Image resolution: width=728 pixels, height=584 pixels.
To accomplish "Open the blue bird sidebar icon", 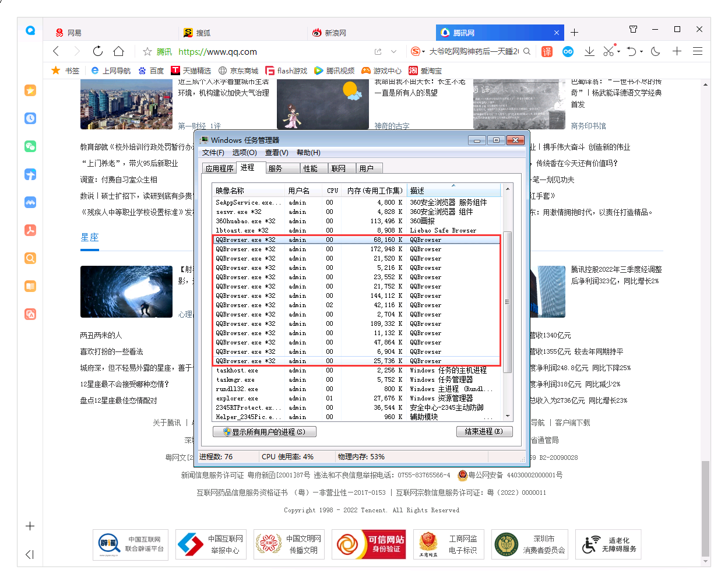I will pyautogui.click(x=30, y=174).
